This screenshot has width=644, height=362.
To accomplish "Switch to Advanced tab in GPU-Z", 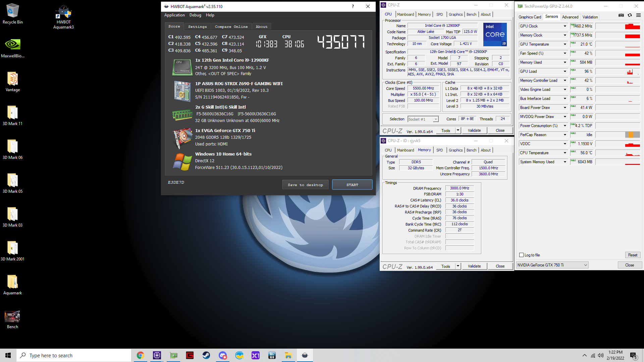I will coord(570,17).
